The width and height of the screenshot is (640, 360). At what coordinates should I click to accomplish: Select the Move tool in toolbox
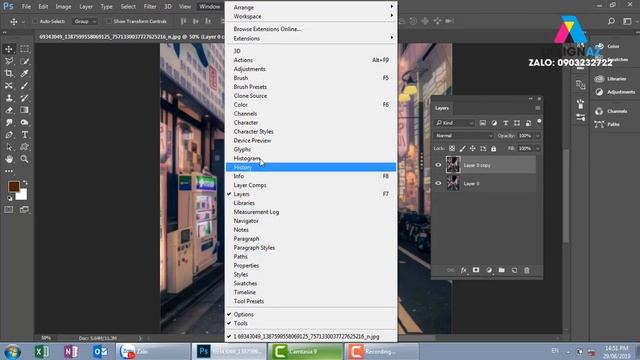(x=9, y=49)
